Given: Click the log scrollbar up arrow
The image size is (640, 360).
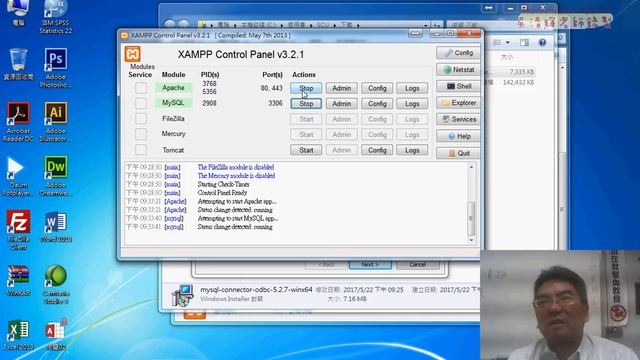Looking at the screenshot, I should [x=471, y=167].
